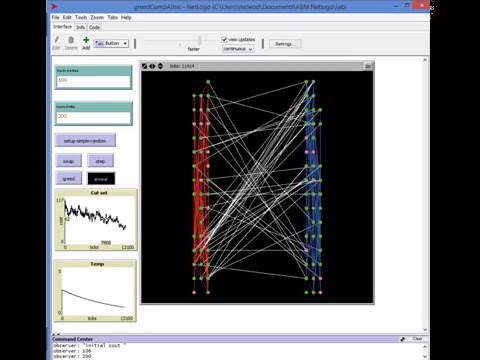Open the continuous update mode dropdown
This screenshot has height=360, width=480.
(238, 49)
